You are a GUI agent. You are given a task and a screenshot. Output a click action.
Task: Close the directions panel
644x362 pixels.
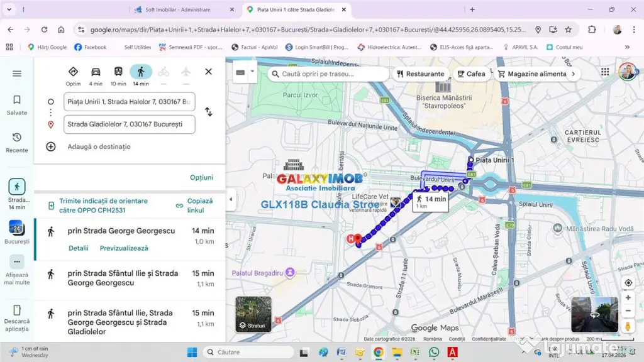click(x=209, y=72)
